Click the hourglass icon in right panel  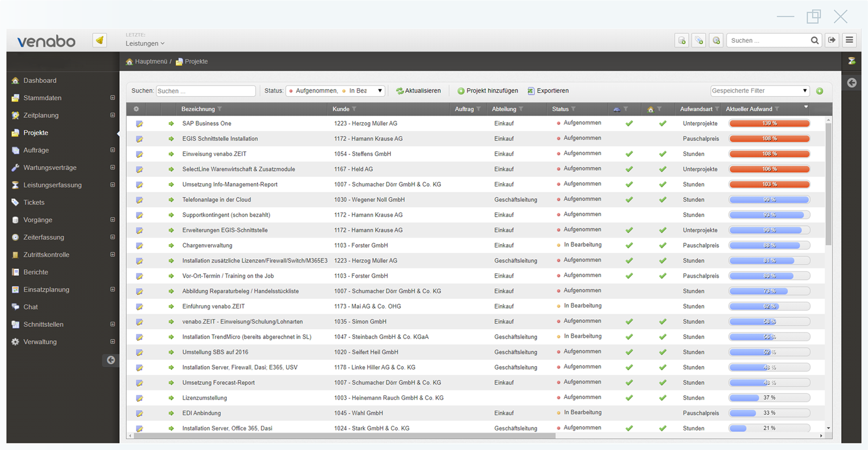852,61
